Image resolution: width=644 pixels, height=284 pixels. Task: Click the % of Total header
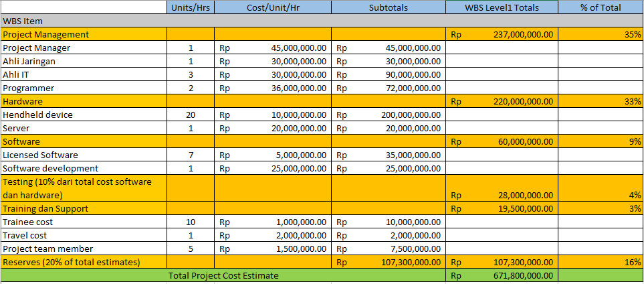coord(601,7)
